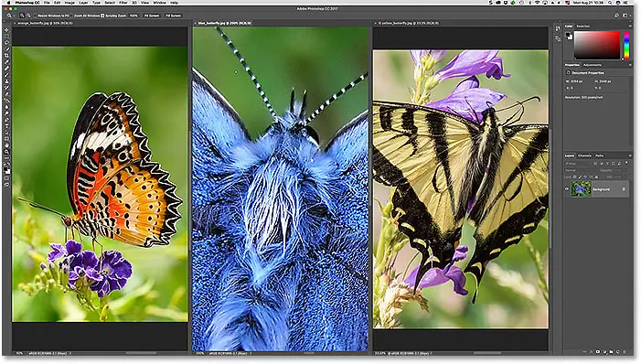Viewport: 641px width, 364px height.
Task: Toggle Quick Mask mode in toolbar
Action: [x=7, y=178]
